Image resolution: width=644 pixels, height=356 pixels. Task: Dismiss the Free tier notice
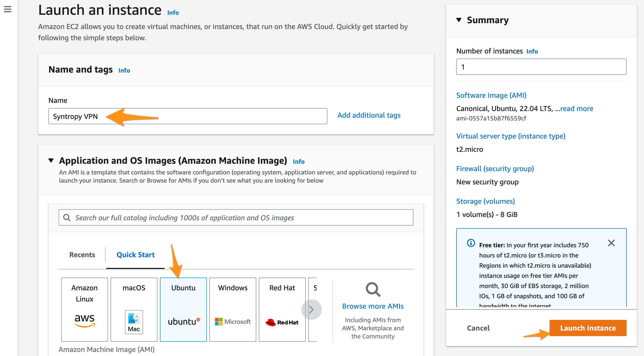click(x=611, y=243)
